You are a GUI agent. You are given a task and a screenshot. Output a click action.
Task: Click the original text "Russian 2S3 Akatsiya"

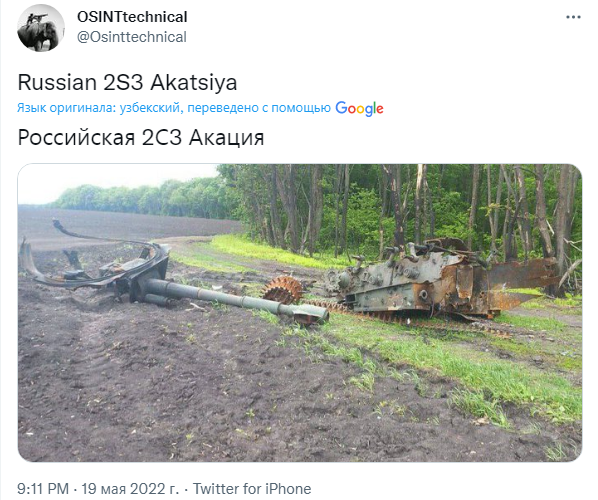(127, 82)
